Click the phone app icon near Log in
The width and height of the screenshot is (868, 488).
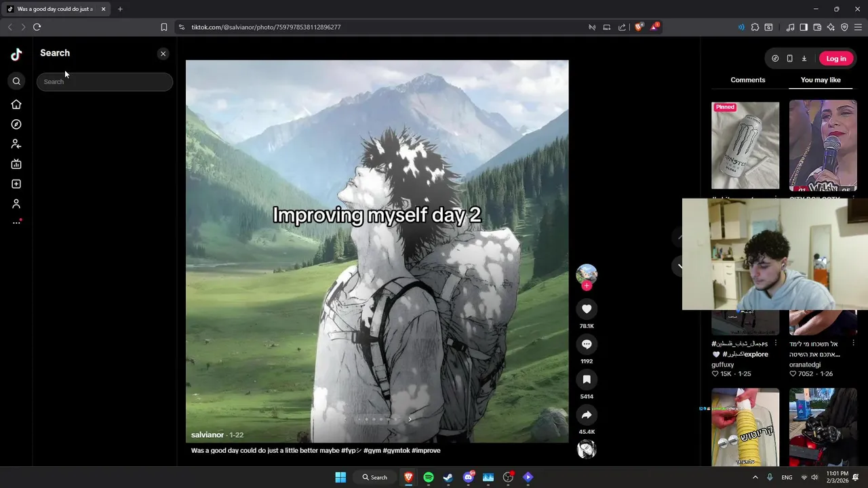tap(789, 58)
